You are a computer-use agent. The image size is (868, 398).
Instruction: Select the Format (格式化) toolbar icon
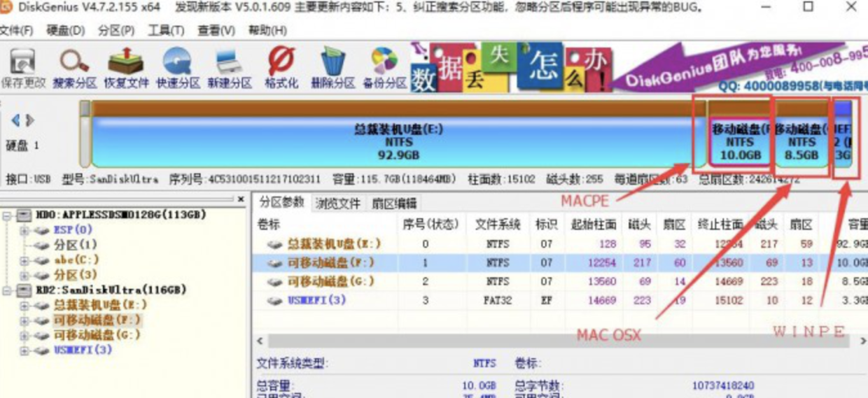281,68
